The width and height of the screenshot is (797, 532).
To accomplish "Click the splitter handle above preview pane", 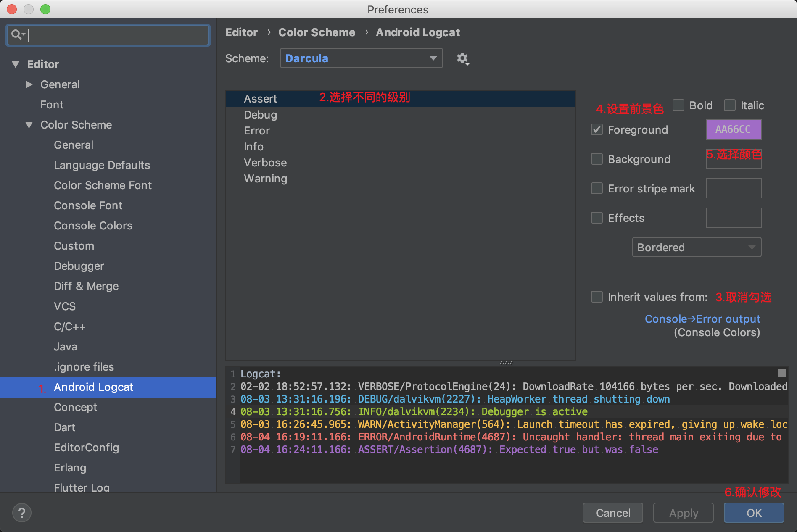I will (506, 363).
